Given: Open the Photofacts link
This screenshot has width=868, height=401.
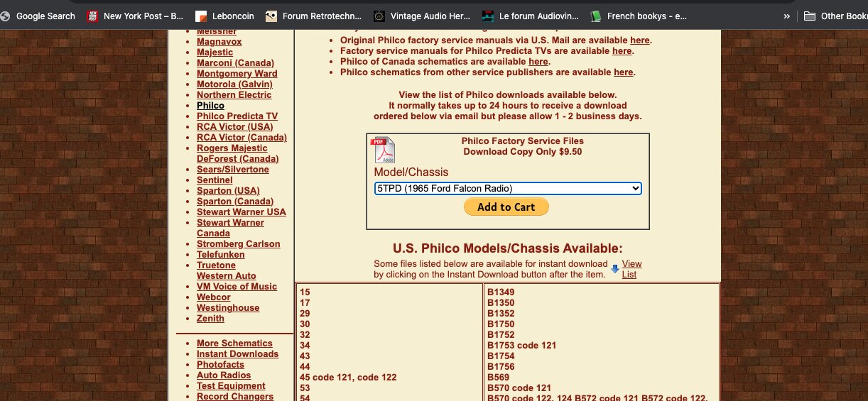Looking at the screenshot, I should click(220, 365).
